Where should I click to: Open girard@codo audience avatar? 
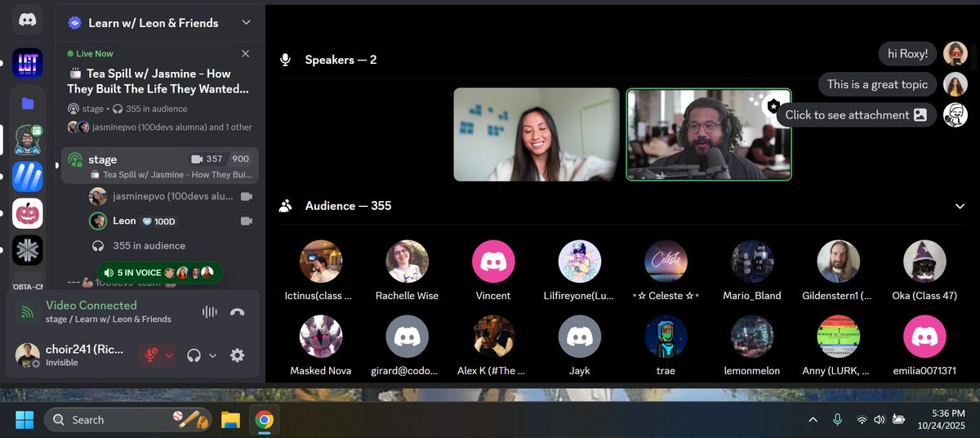pyautogui.click(x=407, y=337)
